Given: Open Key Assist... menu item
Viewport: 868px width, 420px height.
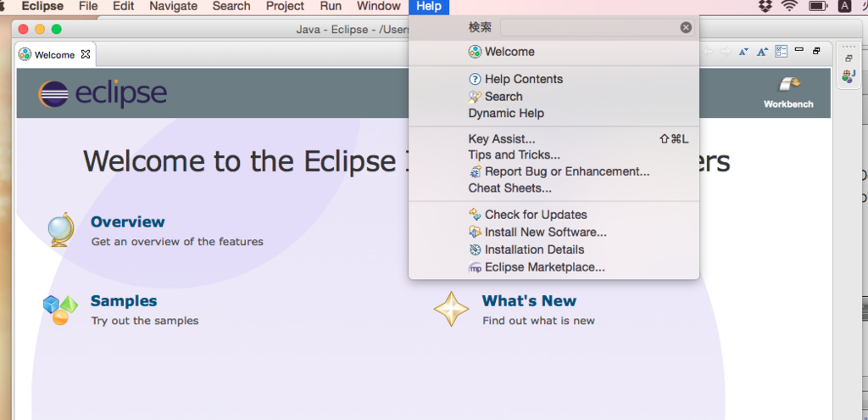Looking at the screenshot, I should pyautogui.click(x=554, y=139).
